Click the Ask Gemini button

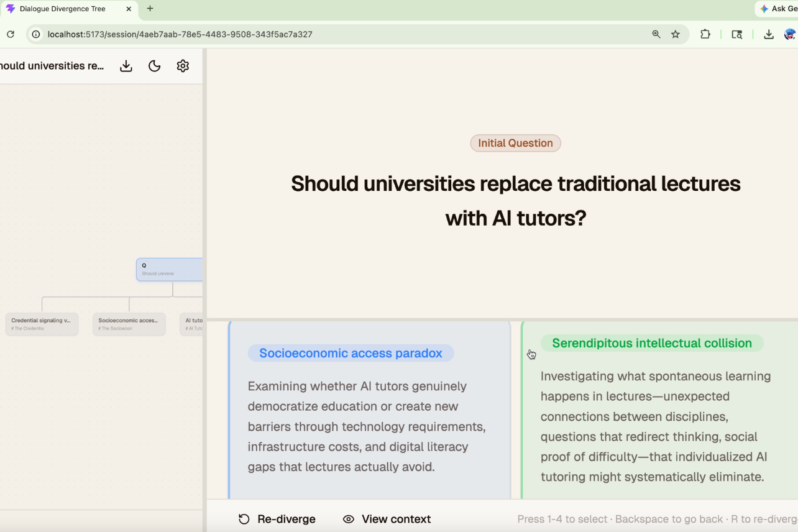[777, 9]
